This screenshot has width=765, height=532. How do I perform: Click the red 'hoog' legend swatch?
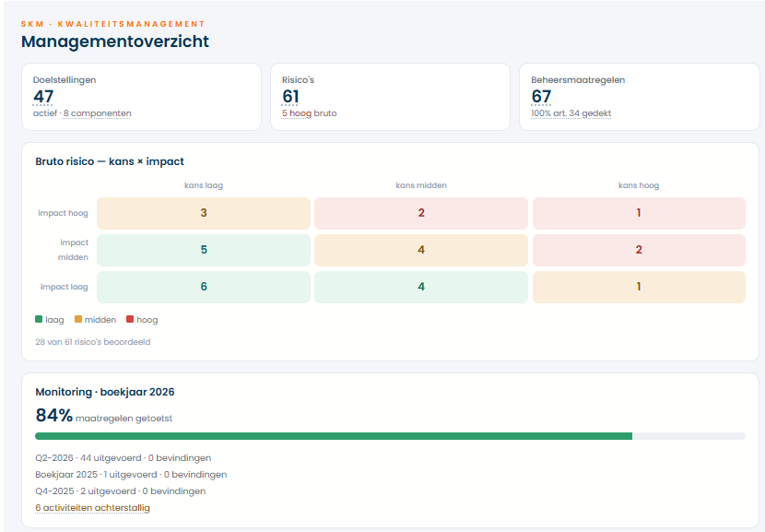[130, 319]
